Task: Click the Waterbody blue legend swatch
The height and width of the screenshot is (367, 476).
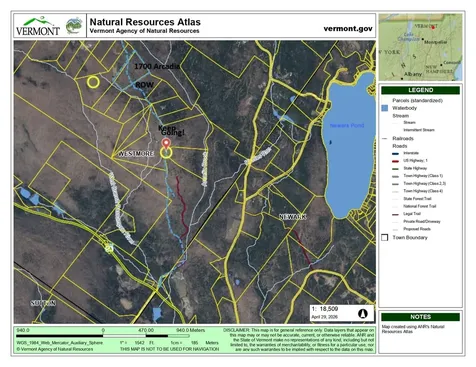Action: pyautogui.click(x=385, y=108)
